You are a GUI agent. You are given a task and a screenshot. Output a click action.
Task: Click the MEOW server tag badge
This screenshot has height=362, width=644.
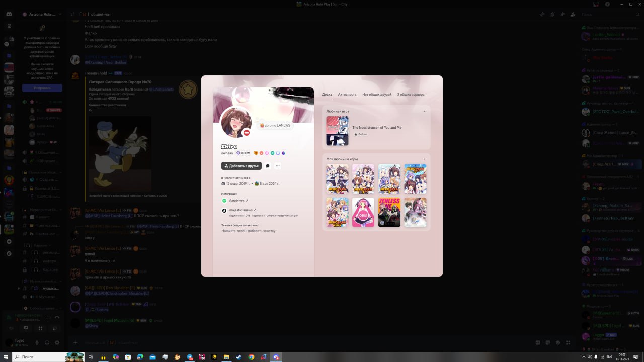tap(243, 153)
